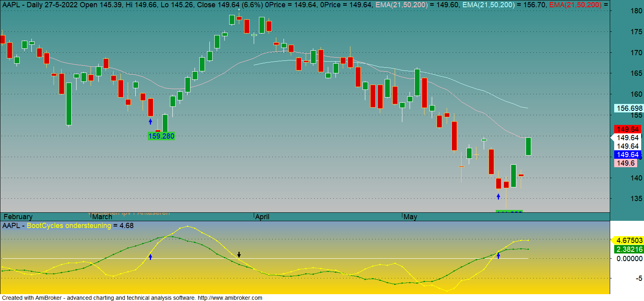This screenshot has width=644, height=301.
Task: Click the red-highlighted 149.64 price tag
Action: click(x=628, y=129)
